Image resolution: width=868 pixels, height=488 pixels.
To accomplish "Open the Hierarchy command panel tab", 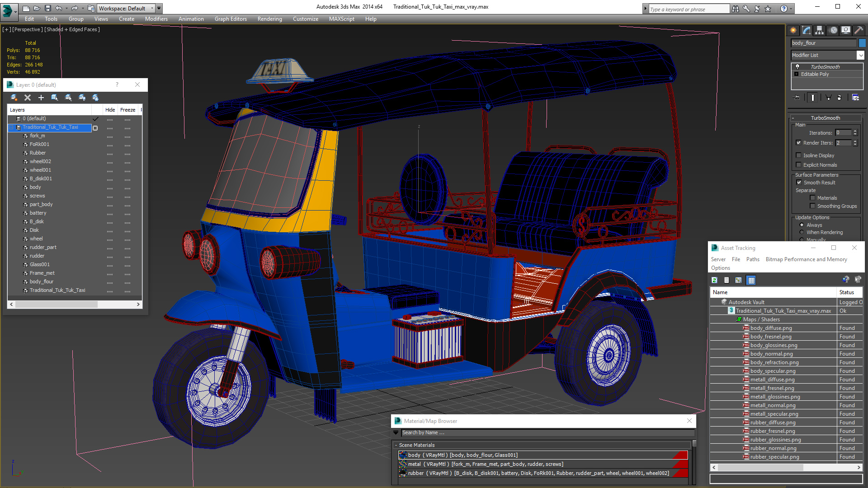I will coord(819,30).
